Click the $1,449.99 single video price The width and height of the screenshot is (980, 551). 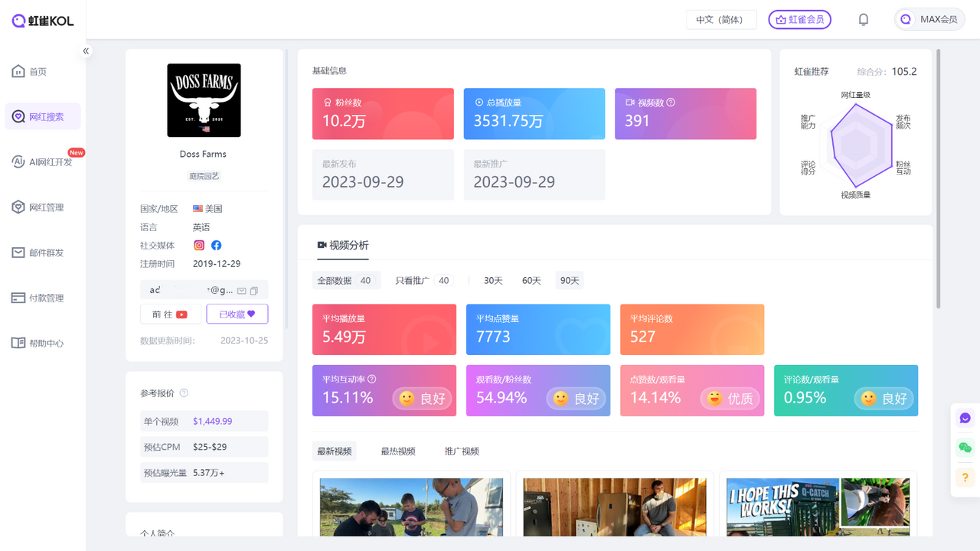pyautogui.click(x=212, y=421)
